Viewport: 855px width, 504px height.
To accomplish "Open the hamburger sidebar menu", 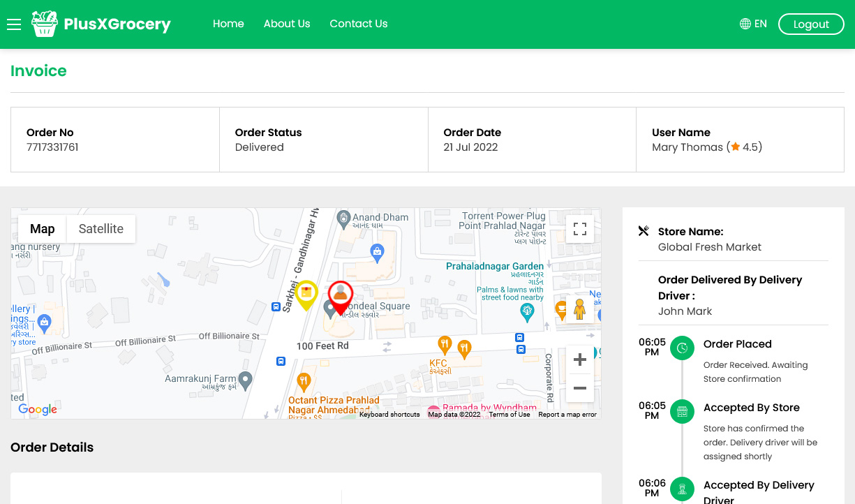I will tap(14, 24).
